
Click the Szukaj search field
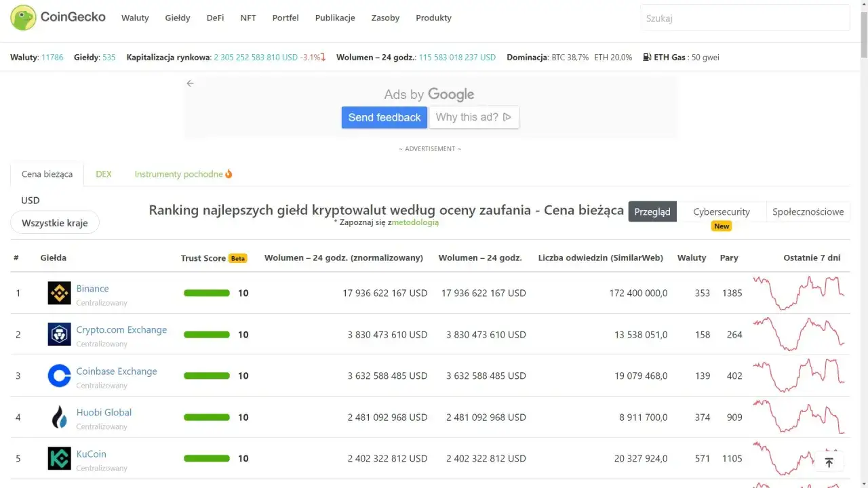click(745, 18)
